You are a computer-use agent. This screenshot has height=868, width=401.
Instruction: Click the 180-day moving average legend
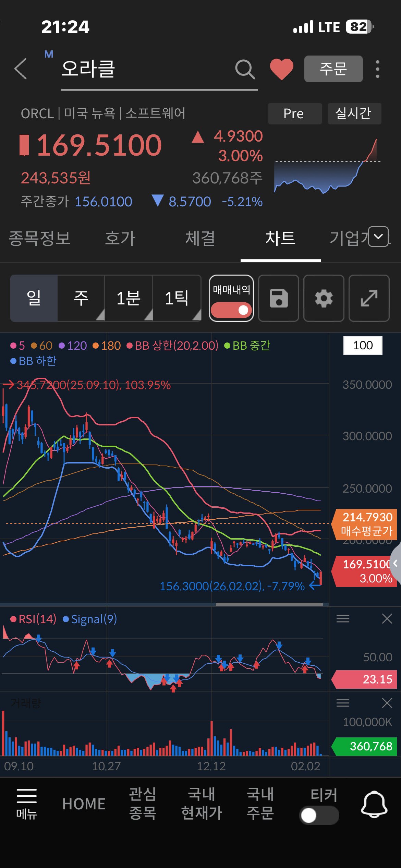point(107,346)
